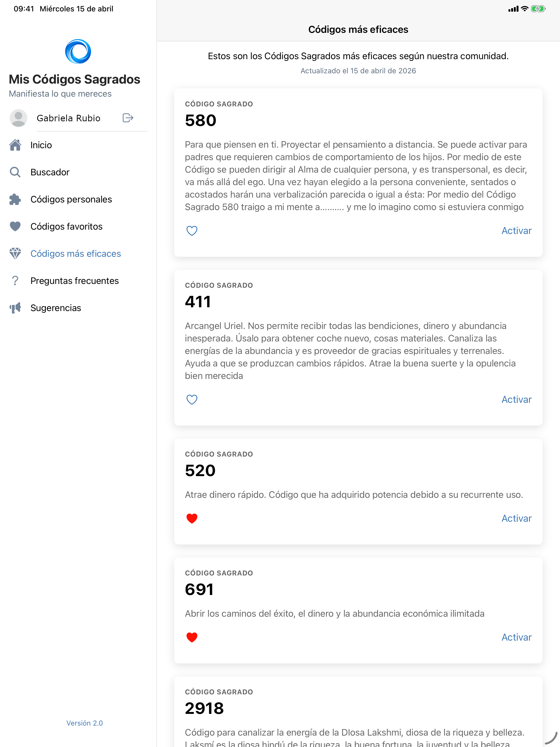Unfavorite code 691 red heart
Image resolution: width=560 pixels, height=747 pixels.
point(192,637)
